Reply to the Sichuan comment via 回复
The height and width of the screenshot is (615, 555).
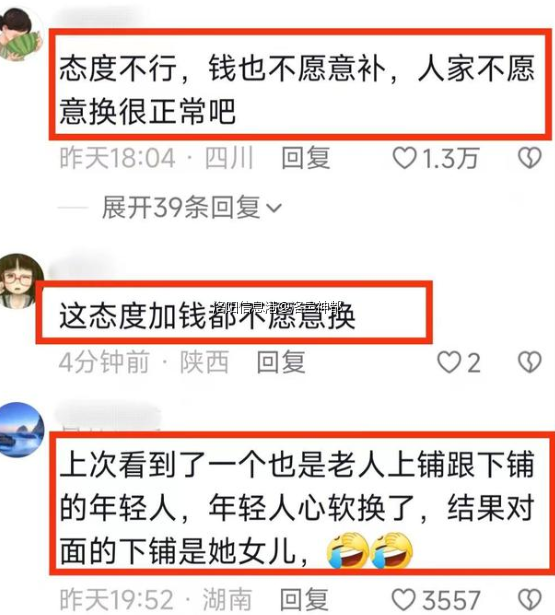pos(306,158)
